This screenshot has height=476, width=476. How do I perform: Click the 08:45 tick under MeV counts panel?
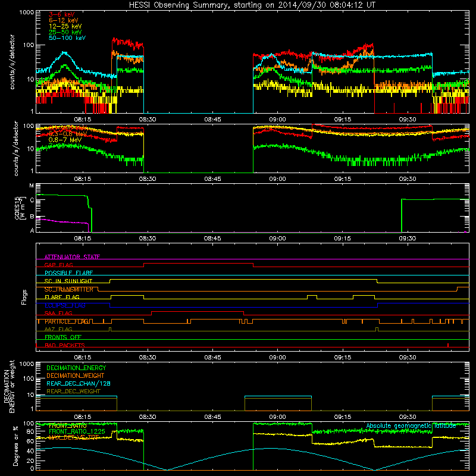tap(212, 179)
